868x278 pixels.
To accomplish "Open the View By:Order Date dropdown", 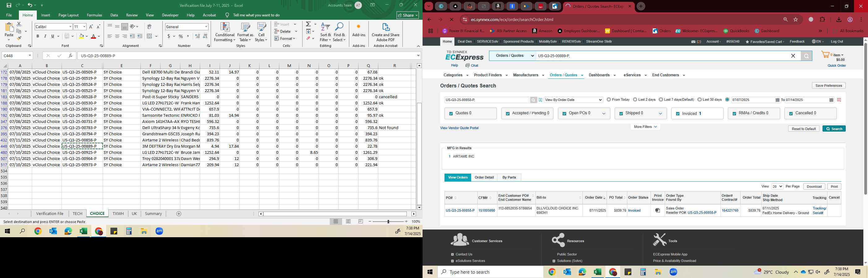I will click(x=573, y=100).
